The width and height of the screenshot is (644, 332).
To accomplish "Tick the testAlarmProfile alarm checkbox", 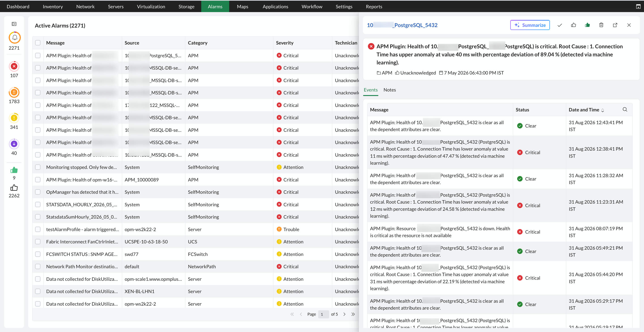I will pyautogui.click(x=38, y=229).
